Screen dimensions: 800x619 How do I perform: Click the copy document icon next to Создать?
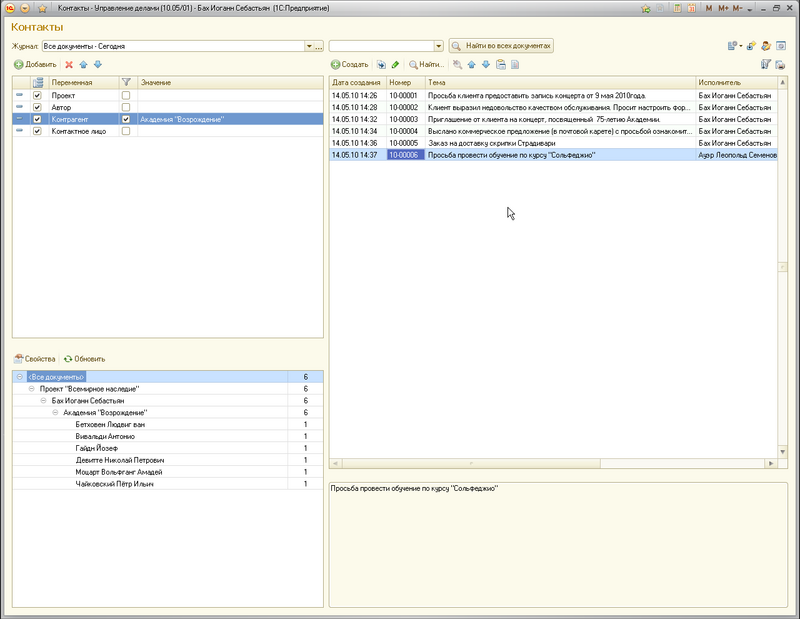pos(381,64)
